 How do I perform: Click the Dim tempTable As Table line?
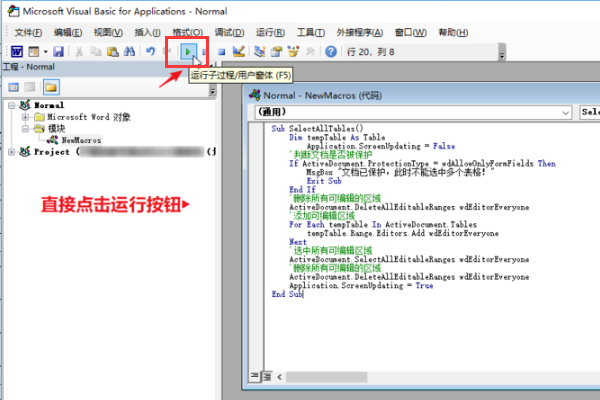(337, 137)
